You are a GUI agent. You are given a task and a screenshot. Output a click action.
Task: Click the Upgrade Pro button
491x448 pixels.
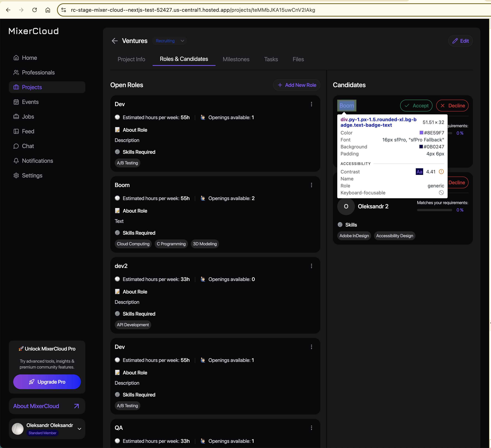coord(47,382)
